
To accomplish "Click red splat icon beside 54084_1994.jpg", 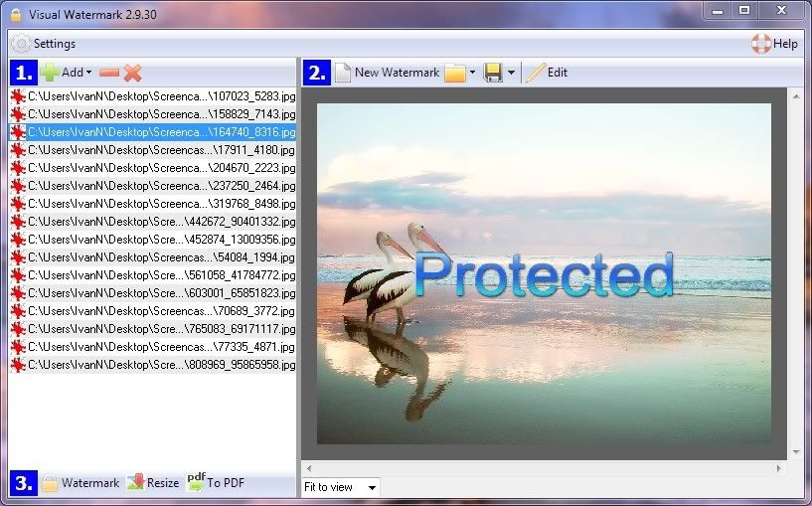I will click(x=18, y=256).
